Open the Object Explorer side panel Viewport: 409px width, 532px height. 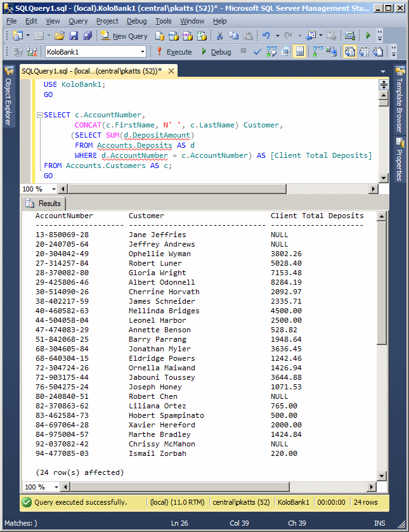[8, 96]
